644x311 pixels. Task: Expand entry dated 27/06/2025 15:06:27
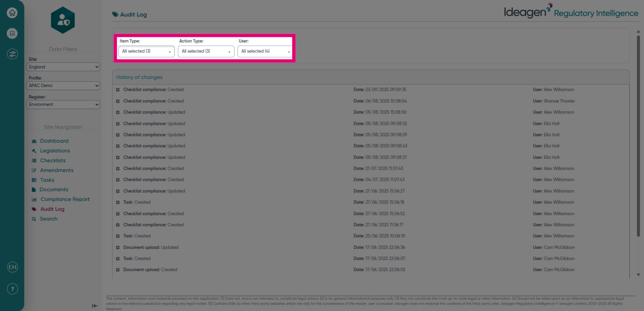tap(118, 191)
